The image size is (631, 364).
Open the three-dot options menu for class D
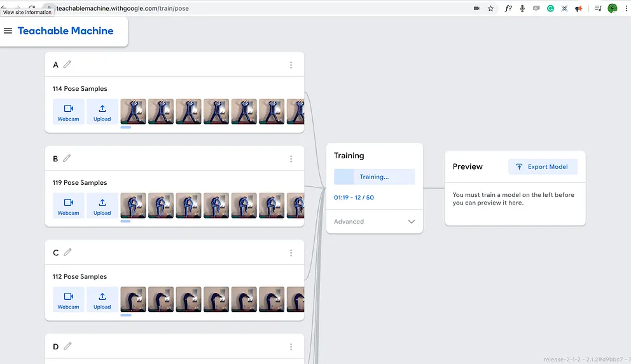tap(291, 347)
